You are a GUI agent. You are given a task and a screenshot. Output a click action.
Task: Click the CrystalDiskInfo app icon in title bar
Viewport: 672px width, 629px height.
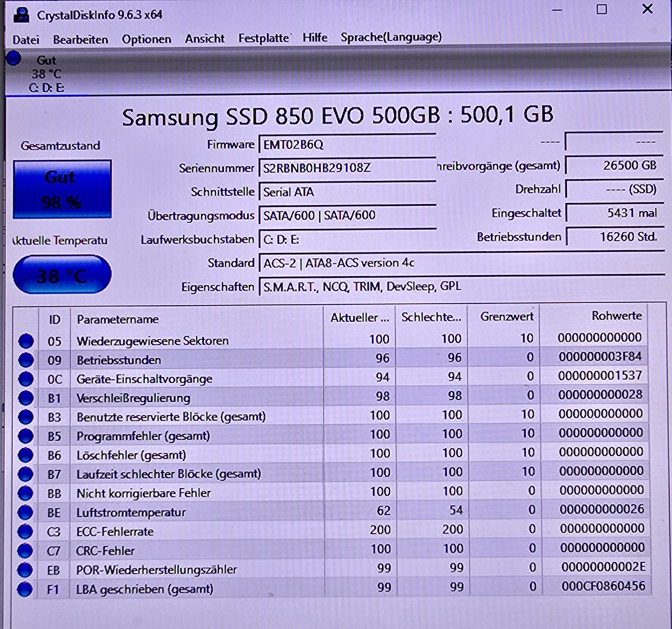(21, 15)
